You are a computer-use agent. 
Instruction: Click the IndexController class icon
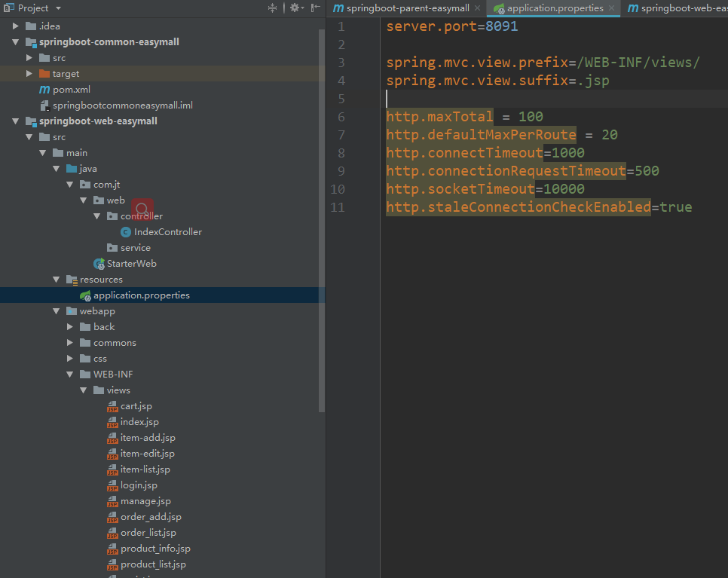(126, 231)
